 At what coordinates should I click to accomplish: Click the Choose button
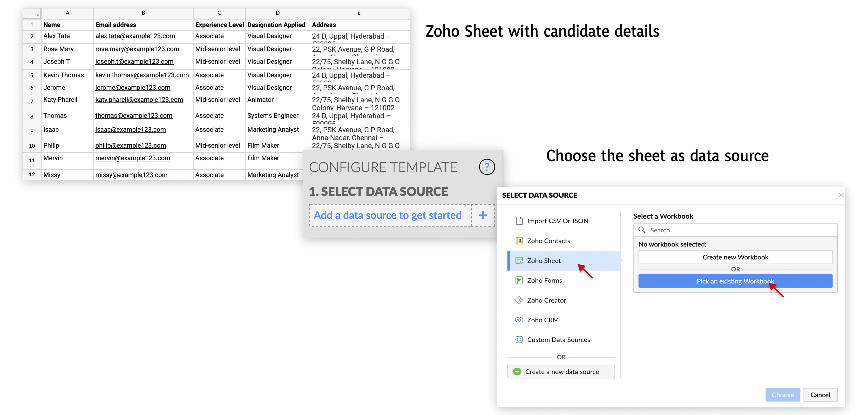coord(782,395)
